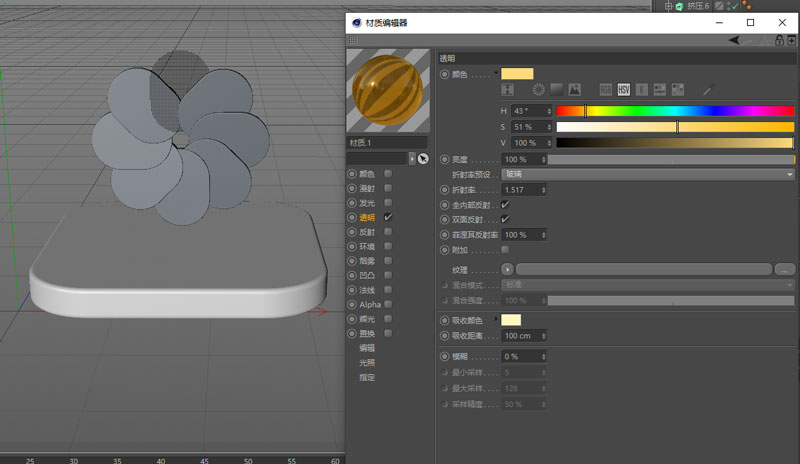Expand the 颜色 color disclosure triangle

(x=495, y=73)
